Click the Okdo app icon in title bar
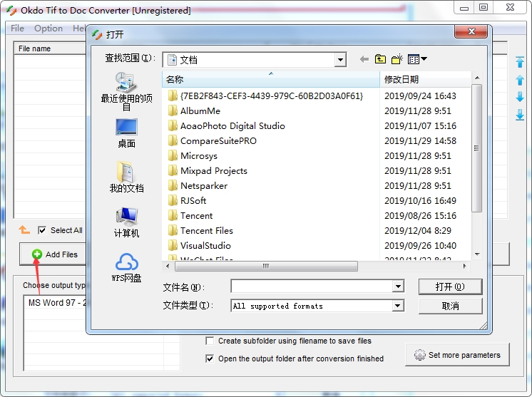 (11, 11)
